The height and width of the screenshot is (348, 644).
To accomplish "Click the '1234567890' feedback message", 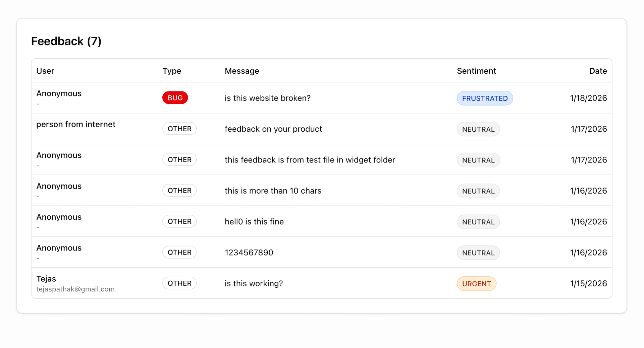I will [x=249, y=253].
